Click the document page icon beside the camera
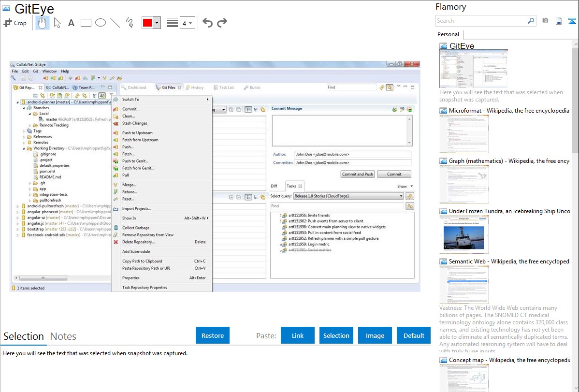Image resolution: width=579 pixels, height=392 pixels. pos(559,21)
